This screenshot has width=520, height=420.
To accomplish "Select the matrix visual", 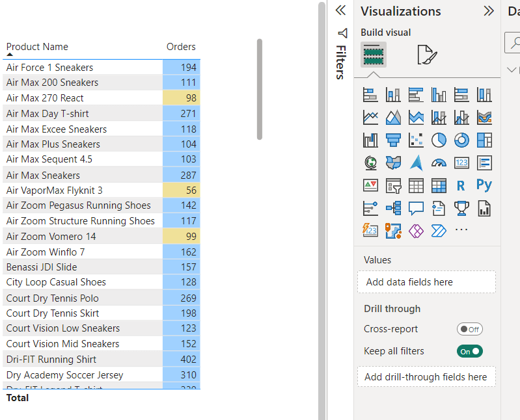I will (x=439, y=185).
